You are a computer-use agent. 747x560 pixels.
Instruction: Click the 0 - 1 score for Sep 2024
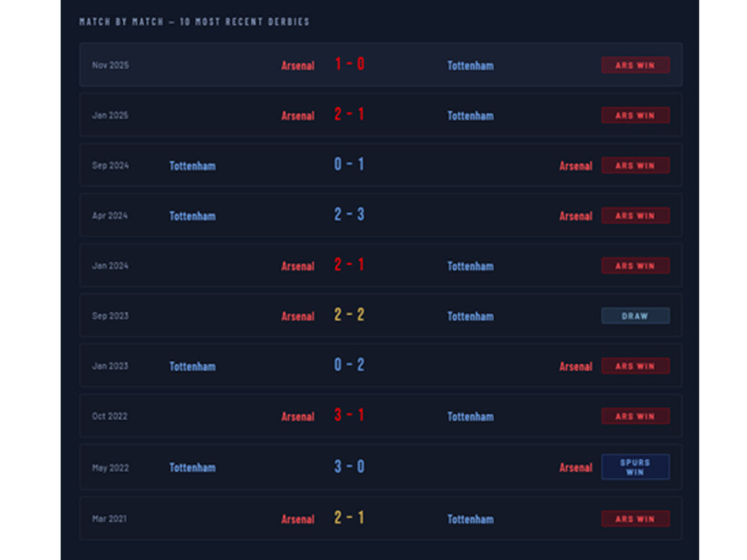(349, 165)
